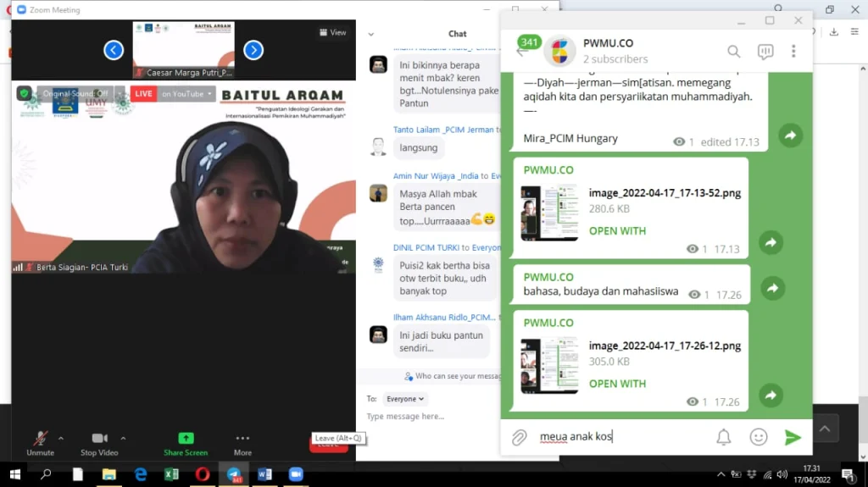Open the Windows notification center
Screen dimensions: 868x487
[x=848, y=474]
